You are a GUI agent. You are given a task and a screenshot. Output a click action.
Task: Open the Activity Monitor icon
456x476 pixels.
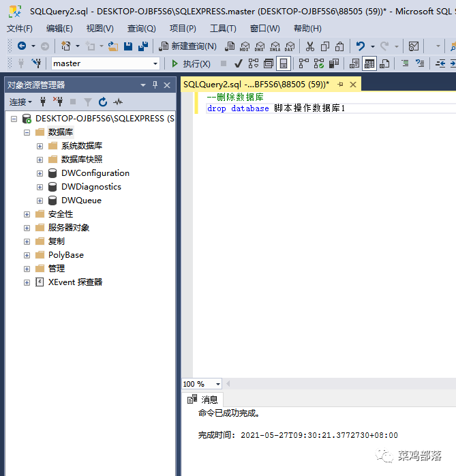(118, 102)
